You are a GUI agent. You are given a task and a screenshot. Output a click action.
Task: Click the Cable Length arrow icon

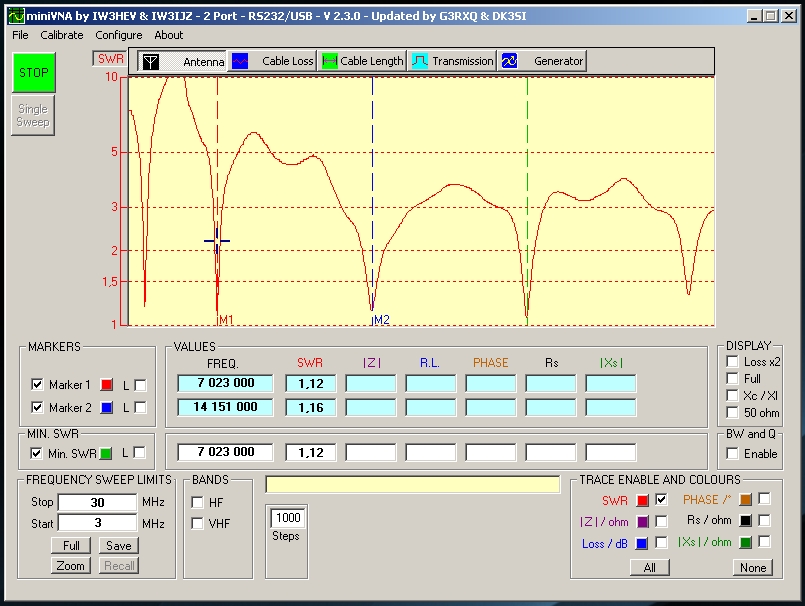point(330,62)
